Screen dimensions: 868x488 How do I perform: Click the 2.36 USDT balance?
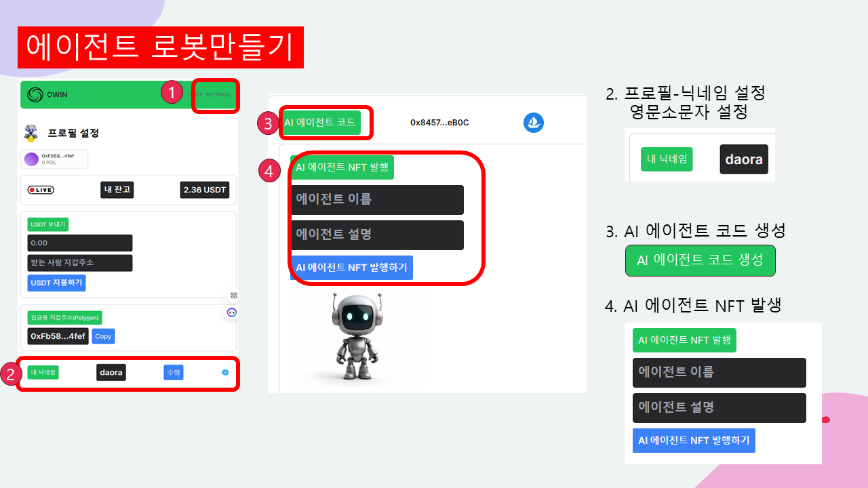point(205,190)
